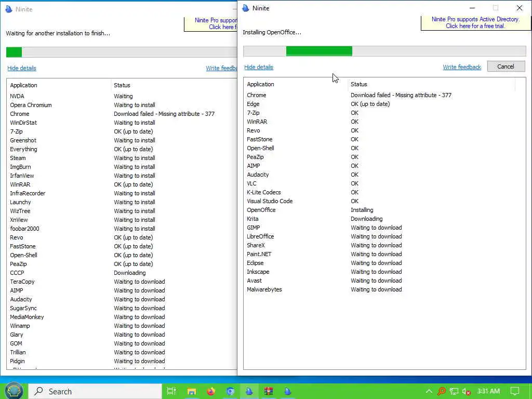
Task: Open the clock showing 3:31 AM
Action: (x=488, y=391)
